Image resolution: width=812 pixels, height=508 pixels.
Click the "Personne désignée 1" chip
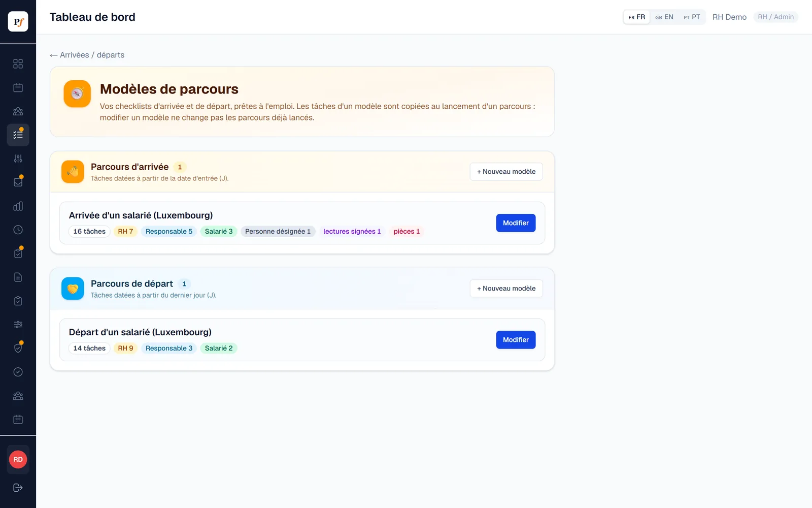pos(278,232)
